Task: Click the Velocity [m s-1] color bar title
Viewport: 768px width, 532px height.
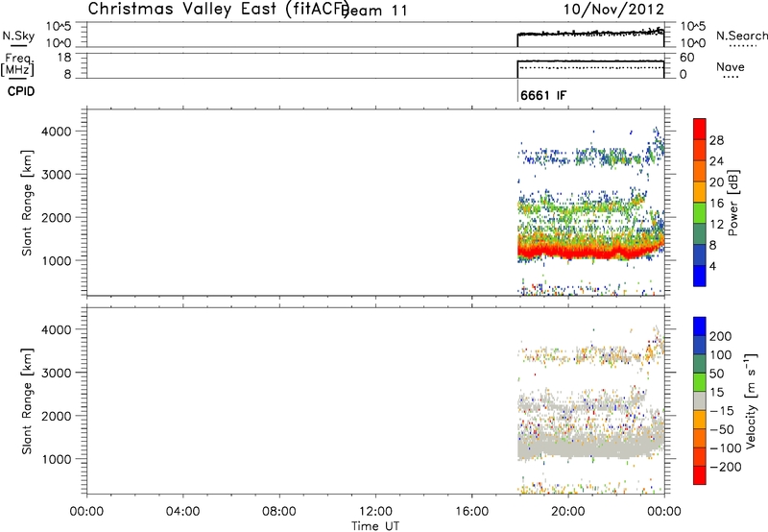Action: [x=751, y=400]
